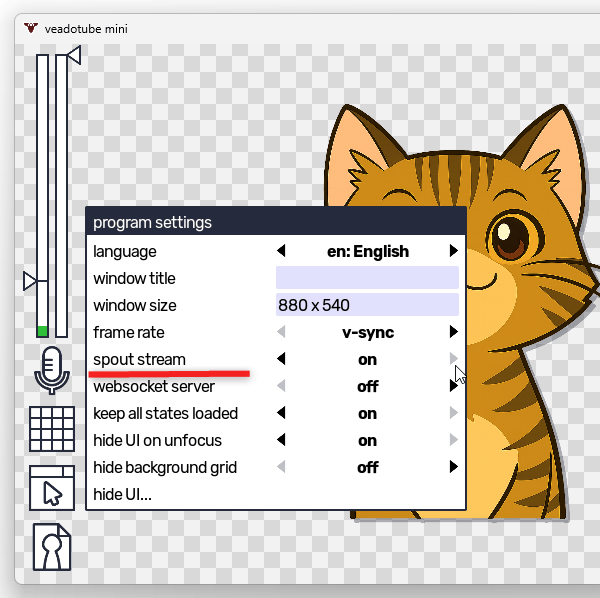Click the window title input field
Image resolution: width=600 pixels, height=598 pixels.
[x=367, y=278]
